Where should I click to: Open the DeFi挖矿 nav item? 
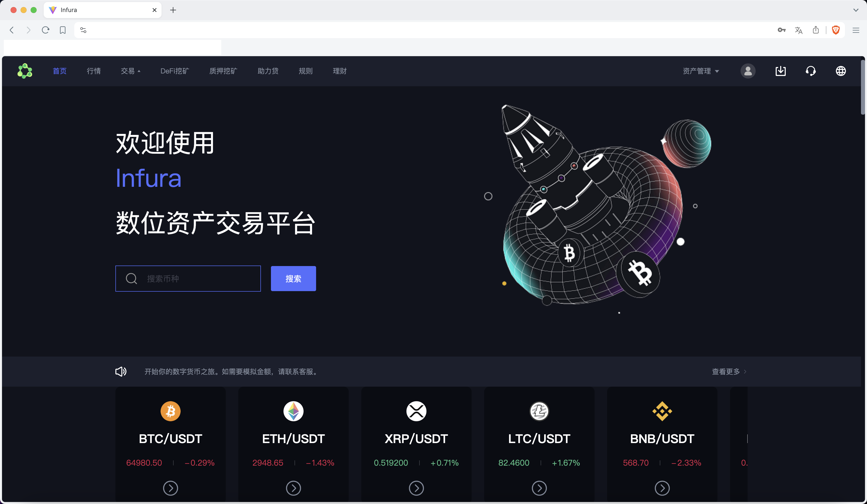[175, 71]
